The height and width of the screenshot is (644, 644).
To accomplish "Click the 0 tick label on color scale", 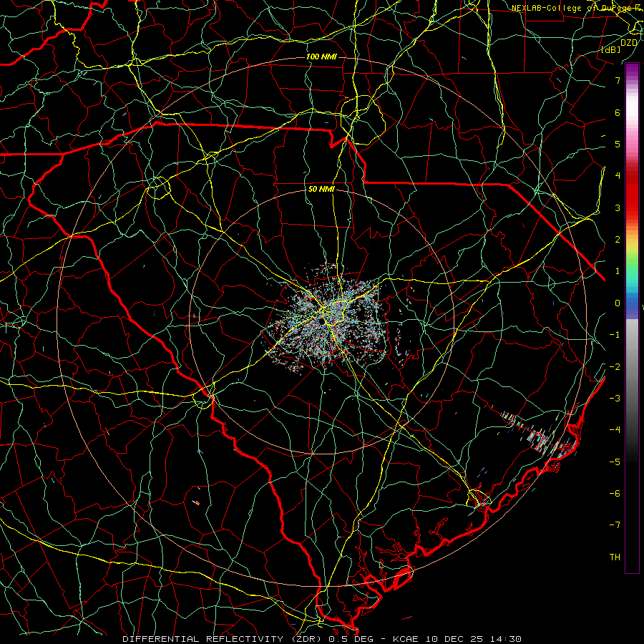I will pyautogui.click(x=618, y=303).
